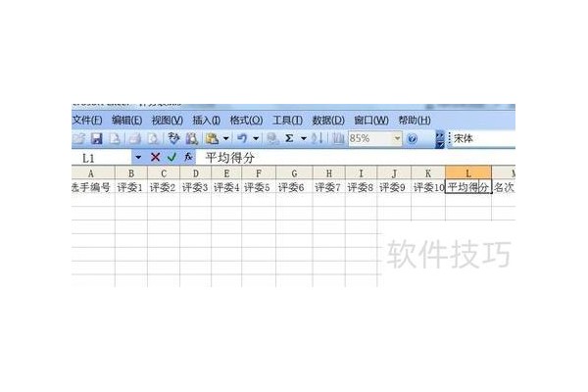Open the Undo history dropdown arrow
Screen dimensions: 588x392
click(256, 139)
